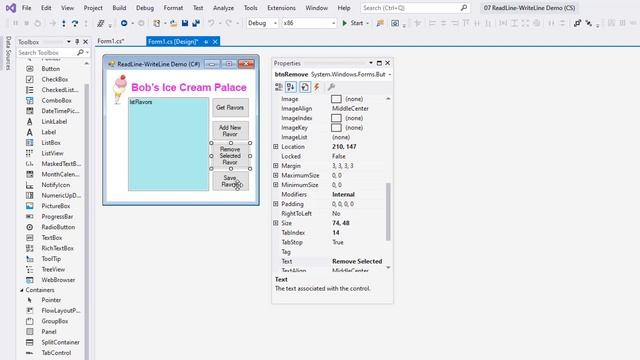The width and height of the screenshot is (640, 360).
Task: Close the Form1.cs [Design] tab
Action: [215, 42]
